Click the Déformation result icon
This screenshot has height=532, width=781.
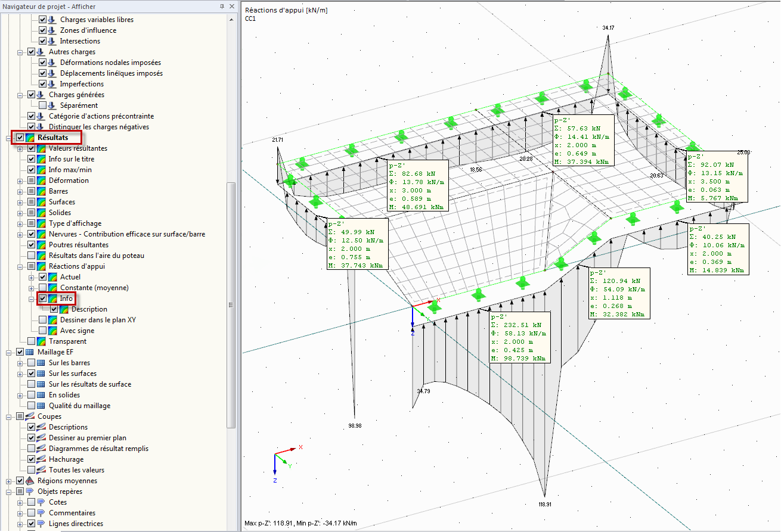(x=42, y=181)
